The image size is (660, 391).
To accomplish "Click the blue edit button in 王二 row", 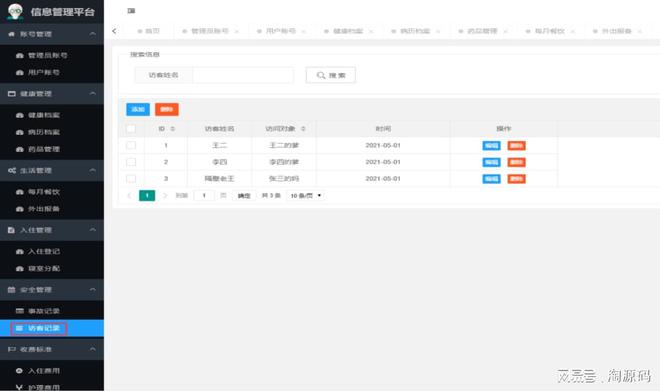I will (491, 146).
